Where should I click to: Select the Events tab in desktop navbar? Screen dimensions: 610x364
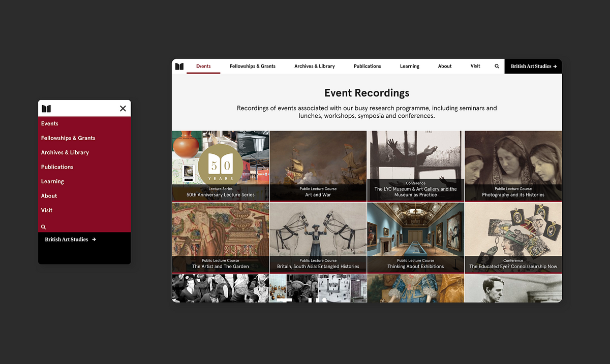click(x=203, y=67)
